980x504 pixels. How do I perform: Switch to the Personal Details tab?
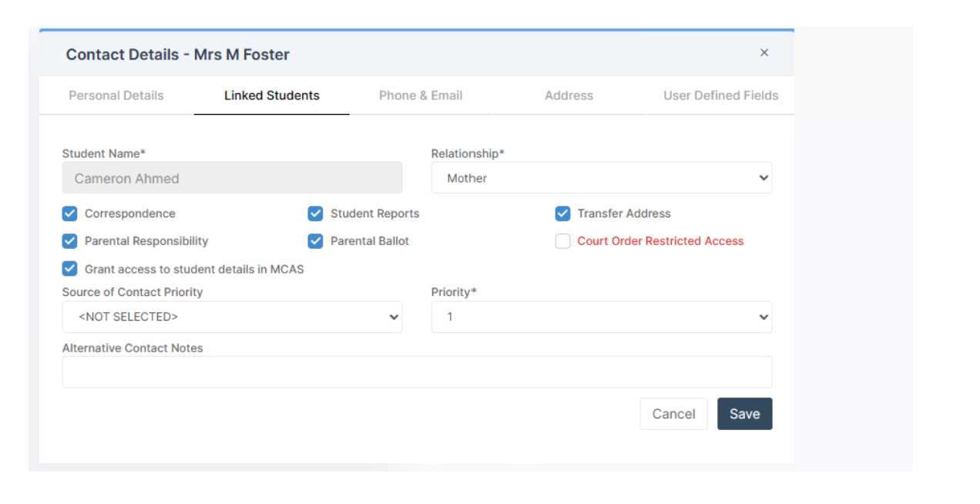[116, 96]
